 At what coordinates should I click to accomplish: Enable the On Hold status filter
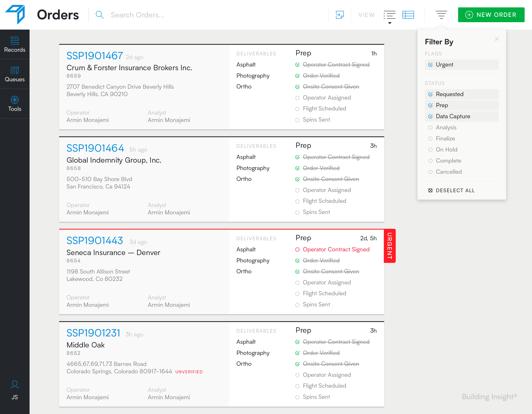[430, 150]
